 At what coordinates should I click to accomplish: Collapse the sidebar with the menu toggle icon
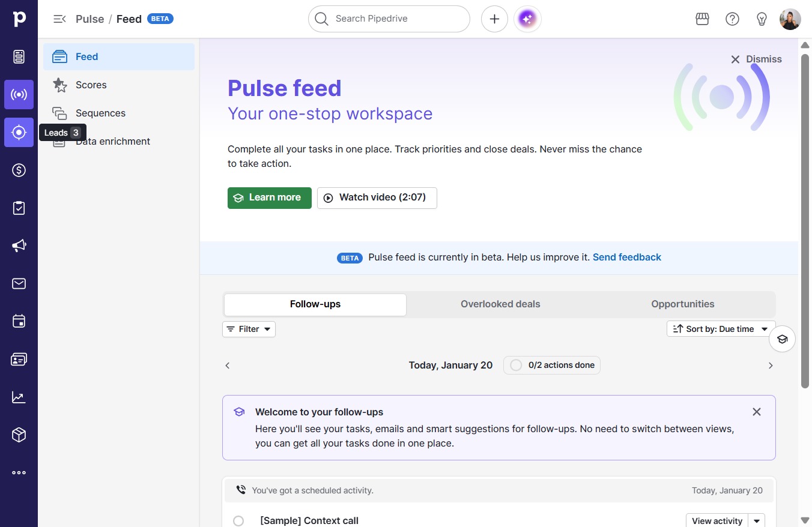click(x=59, y=19)
